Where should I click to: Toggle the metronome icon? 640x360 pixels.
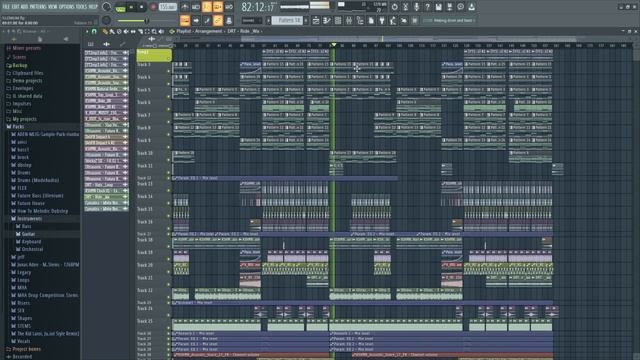tap(186, 7)
